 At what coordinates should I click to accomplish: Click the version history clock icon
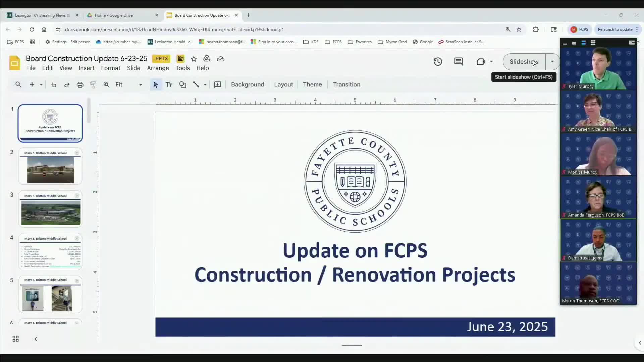point(438,62)
